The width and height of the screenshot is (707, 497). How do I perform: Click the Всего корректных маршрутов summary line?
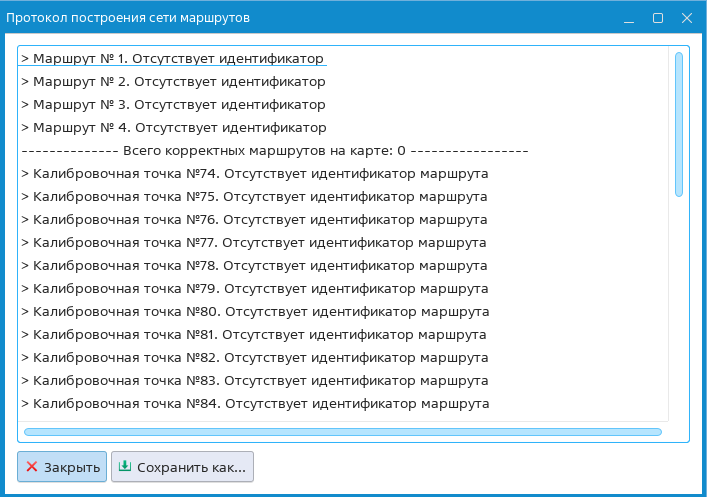click(x=274, y=151)
